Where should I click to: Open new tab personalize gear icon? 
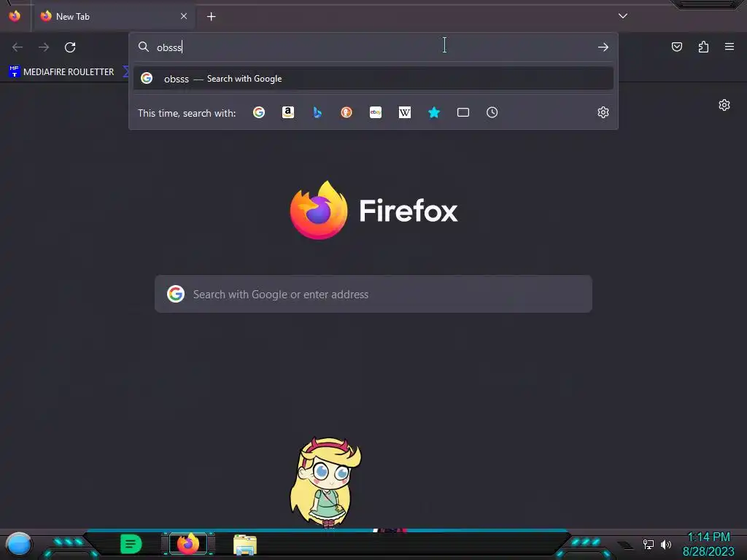[x=724, y=105]
